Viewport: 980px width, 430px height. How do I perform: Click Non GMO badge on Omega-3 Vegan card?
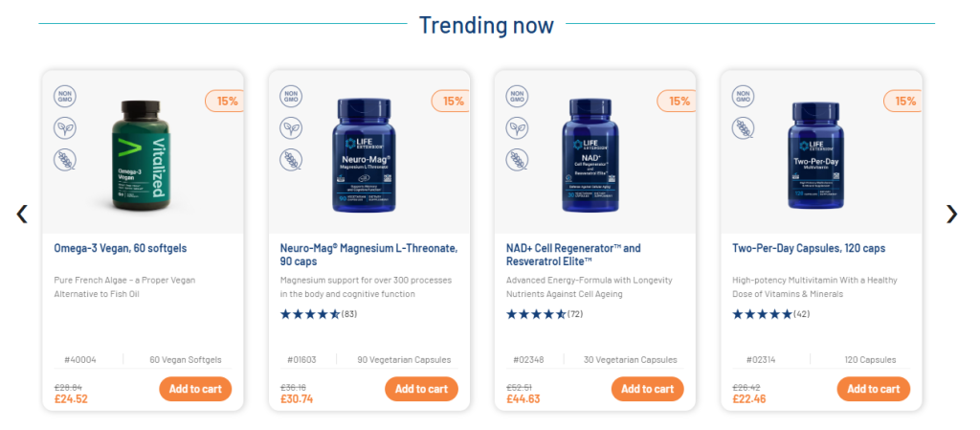coord(65,97)
